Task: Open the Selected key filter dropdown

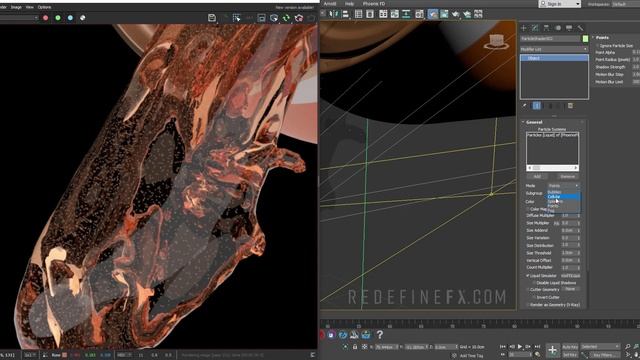Action: point(600,347)
